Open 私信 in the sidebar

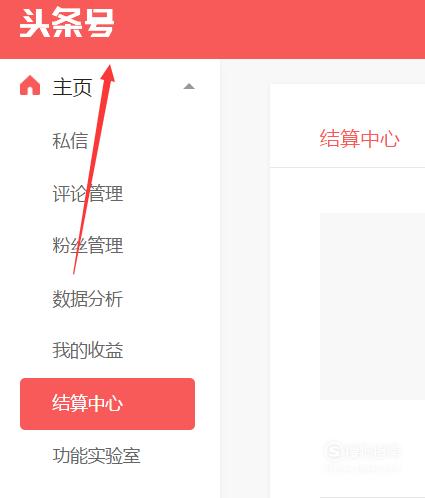pos(70,140)
